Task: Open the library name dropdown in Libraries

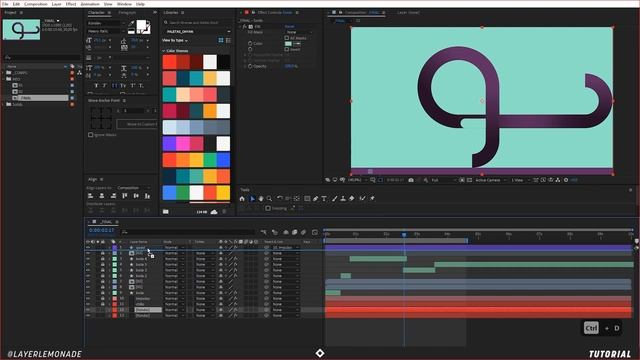Action: point(198,31)
